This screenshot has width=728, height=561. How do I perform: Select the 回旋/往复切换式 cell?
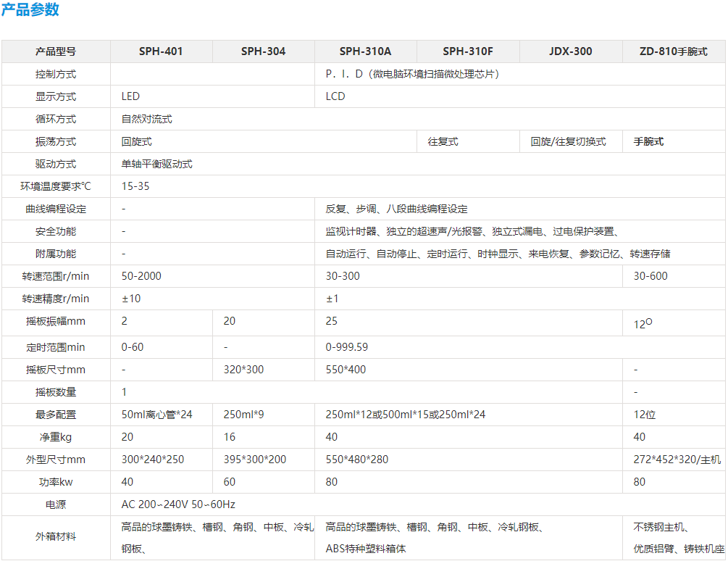[x=571, y=141]
